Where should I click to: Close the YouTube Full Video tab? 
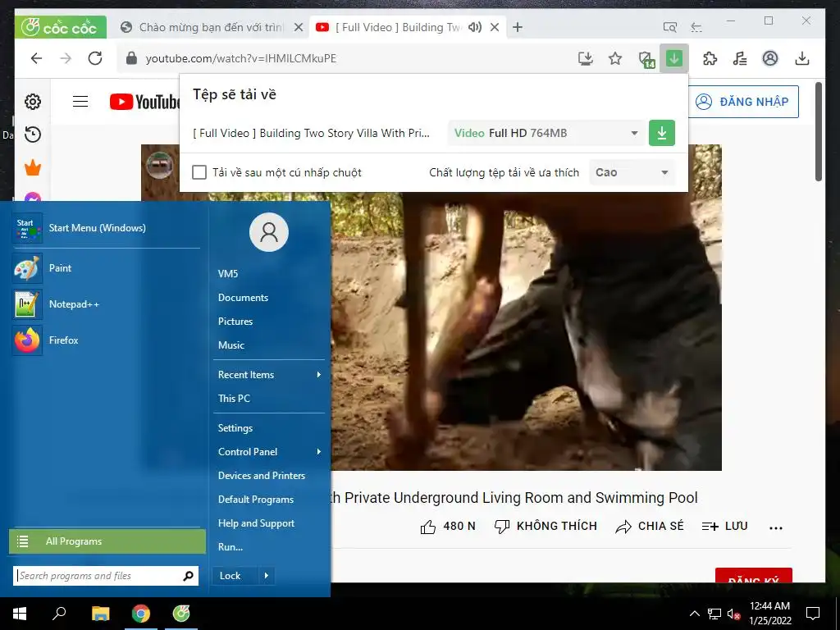click(495, 27)
